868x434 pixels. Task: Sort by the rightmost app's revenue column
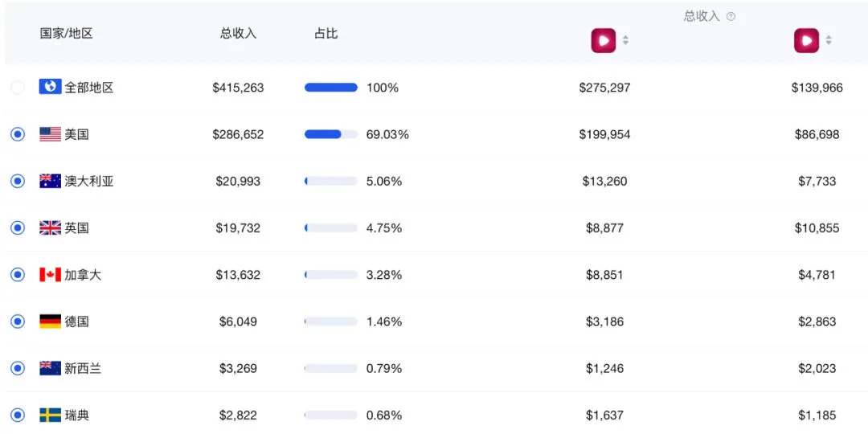point(829,40)
